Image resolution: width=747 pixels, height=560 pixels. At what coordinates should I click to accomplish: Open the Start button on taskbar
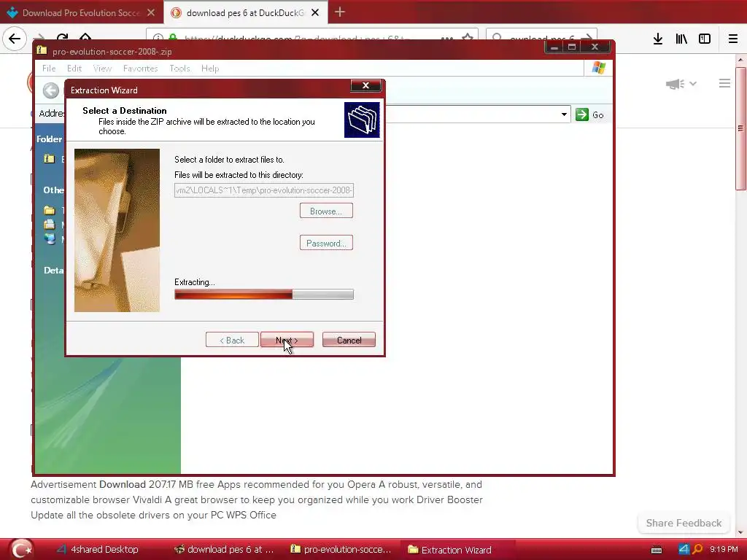coord(21,549)
